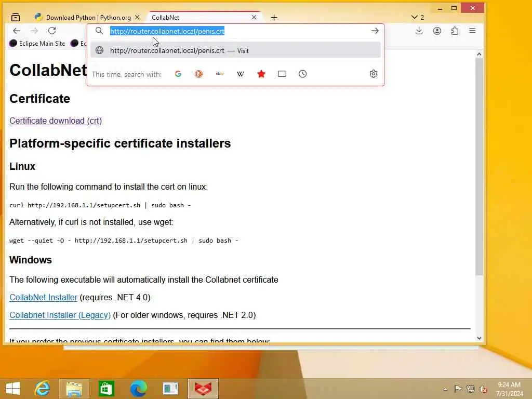Search bookmarks using star icon

(x=261, y=74)
